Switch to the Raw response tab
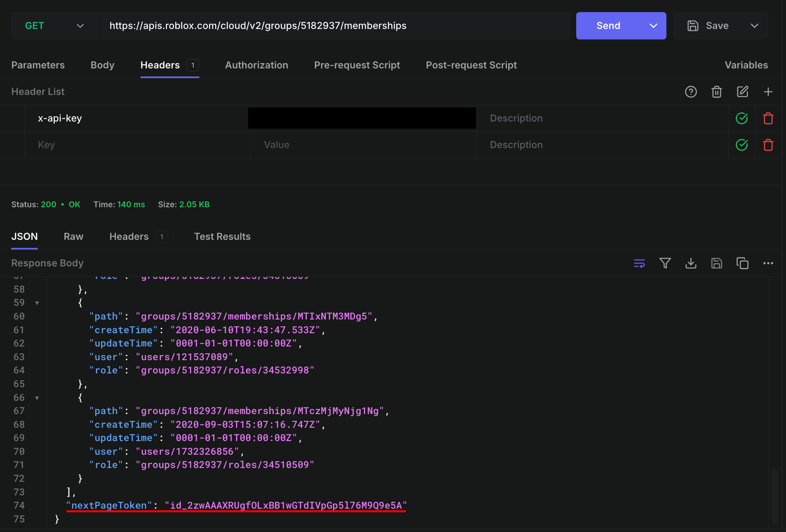The image size is (786, 532). tap(73, 237)
